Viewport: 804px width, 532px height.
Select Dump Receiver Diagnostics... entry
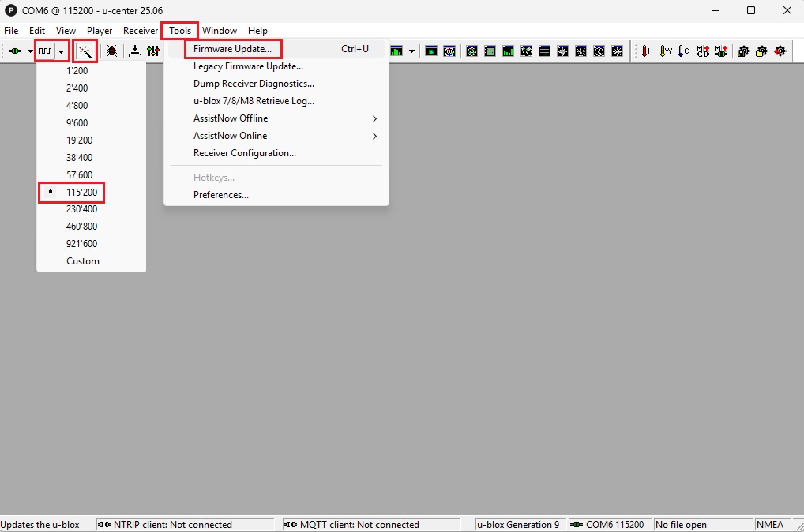[x=276, y=84]
